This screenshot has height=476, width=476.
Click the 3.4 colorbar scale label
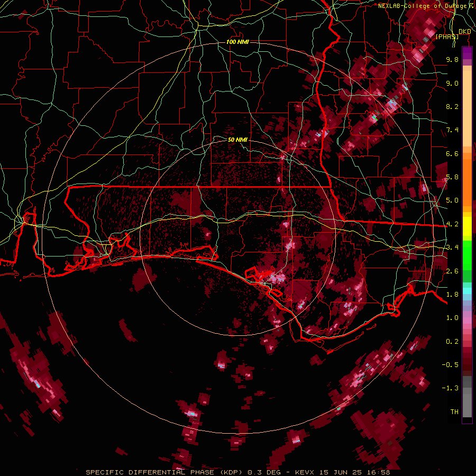[x=452, y=248]
